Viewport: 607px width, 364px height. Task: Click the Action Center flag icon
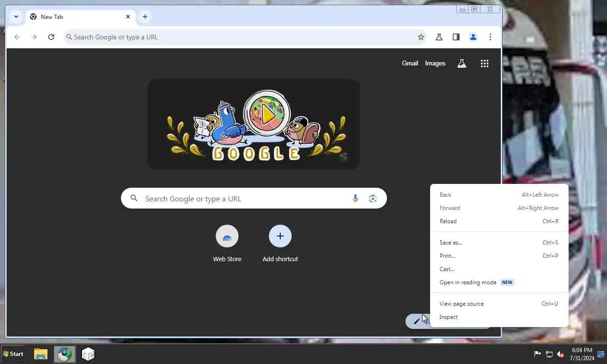(x=538, y=354)
